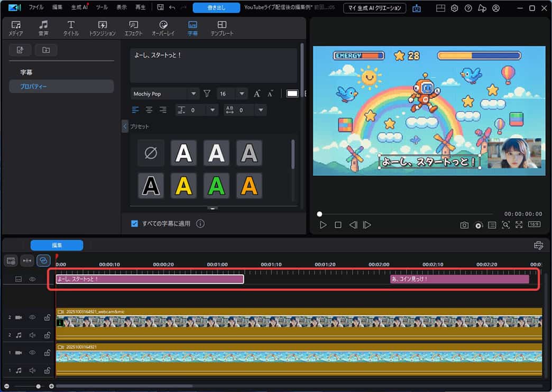Viewport: 552px width, 392px height.
Task: Click the import media icon in the subtitle panel
Action: [x=20, y=50]
